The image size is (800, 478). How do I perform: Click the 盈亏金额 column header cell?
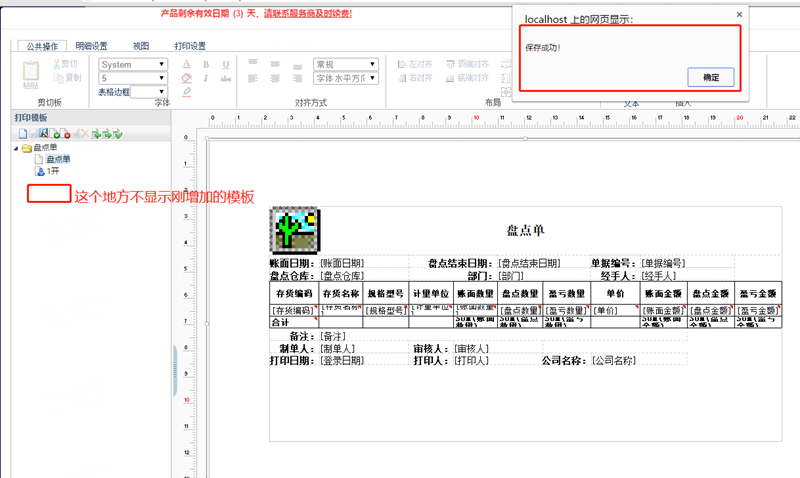click(758, 293)
